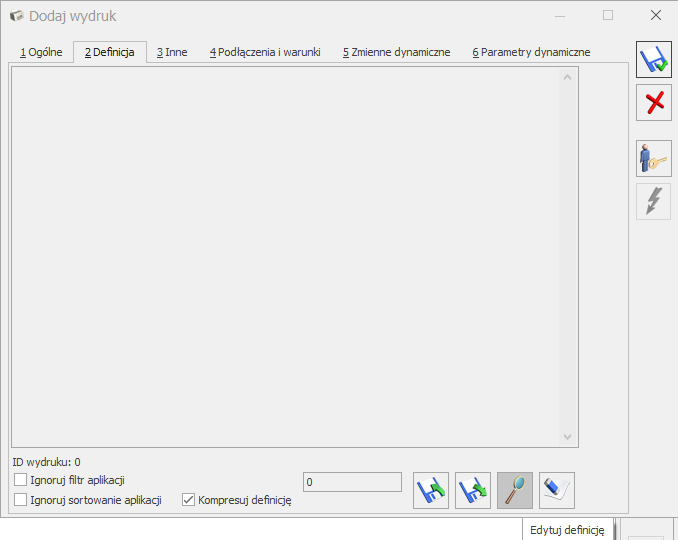Click the ID wydruku: 0 label

pos(46,462)
